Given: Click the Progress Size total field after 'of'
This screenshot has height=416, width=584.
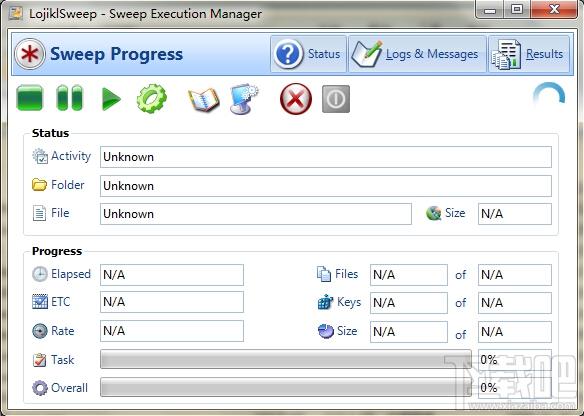Looking at the screenshot, I should (x=515, y=331).
